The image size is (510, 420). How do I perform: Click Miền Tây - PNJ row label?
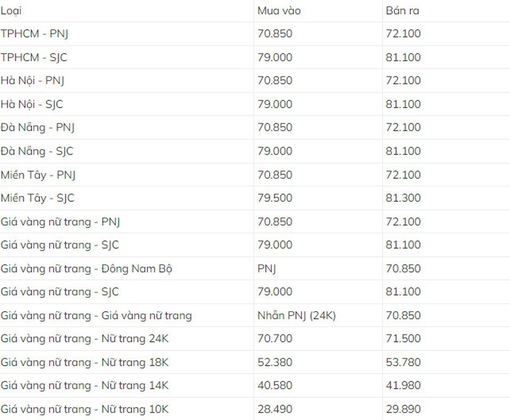(38, 175)
